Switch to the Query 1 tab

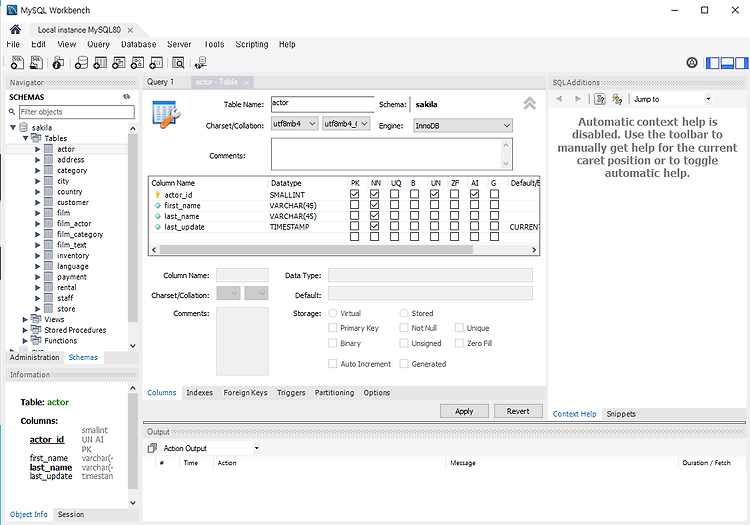point(161,82)
